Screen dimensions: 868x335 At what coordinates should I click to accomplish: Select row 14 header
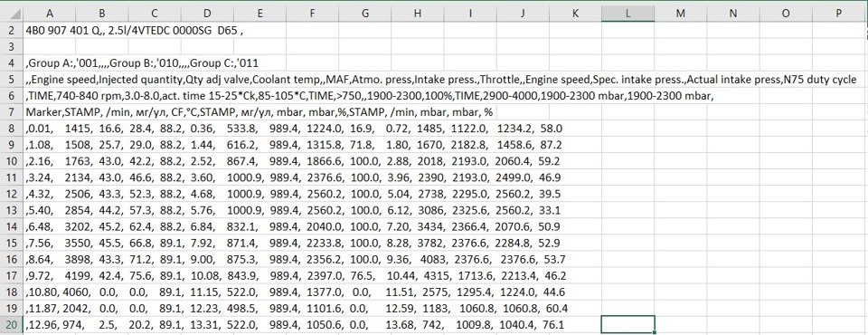tap(11, 226)
